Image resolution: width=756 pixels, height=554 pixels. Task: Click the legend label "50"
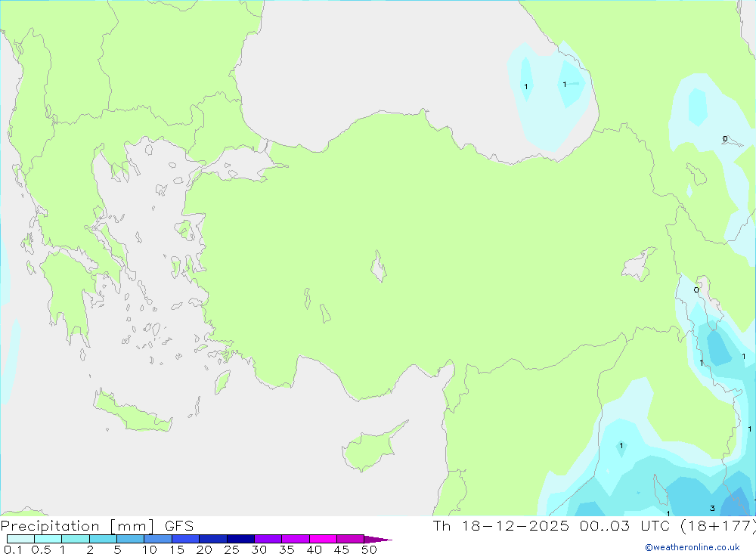(x=369, y=549)
